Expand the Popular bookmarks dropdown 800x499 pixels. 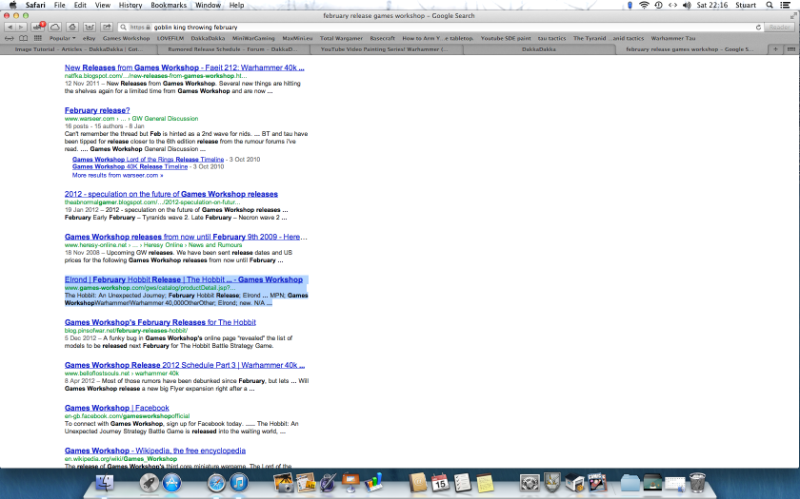(62, 38)
